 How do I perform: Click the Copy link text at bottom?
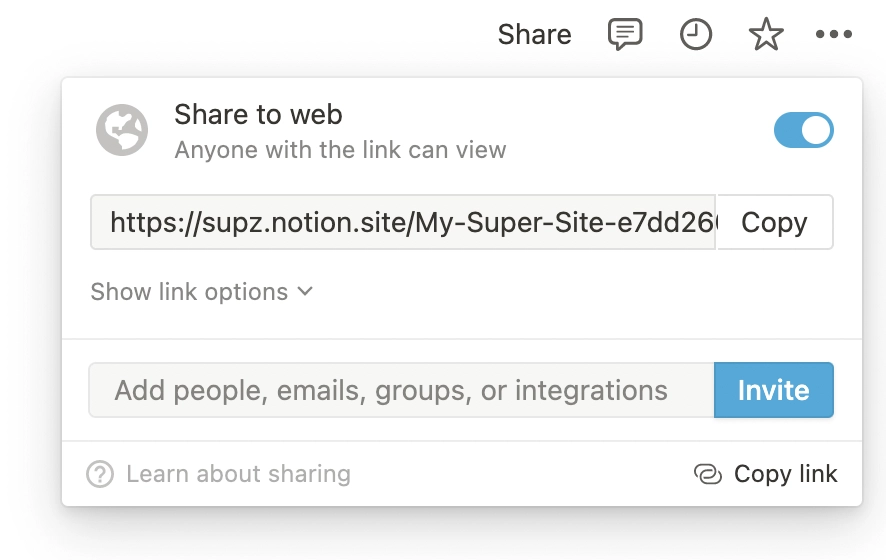pyautogui.click(x=785, y=474)
